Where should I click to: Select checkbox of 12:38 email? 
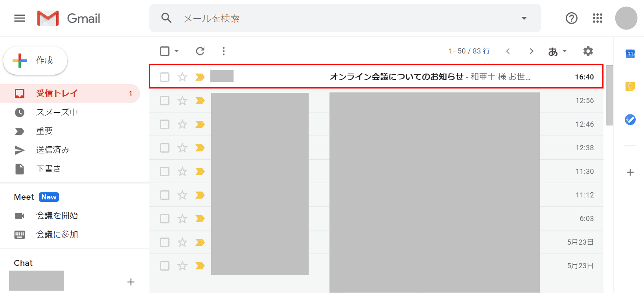pyautogui.click(x=165, y=148)
